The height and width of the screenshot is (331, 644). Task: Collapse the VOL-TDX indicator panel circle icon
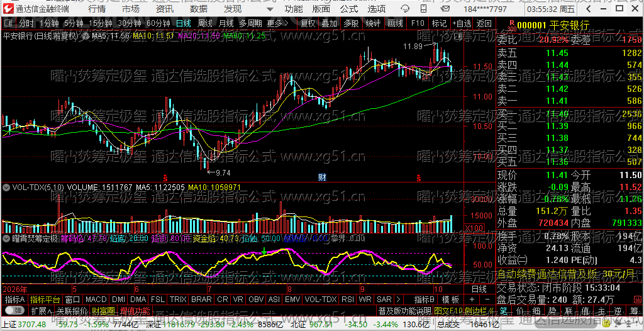click(6, 187)
